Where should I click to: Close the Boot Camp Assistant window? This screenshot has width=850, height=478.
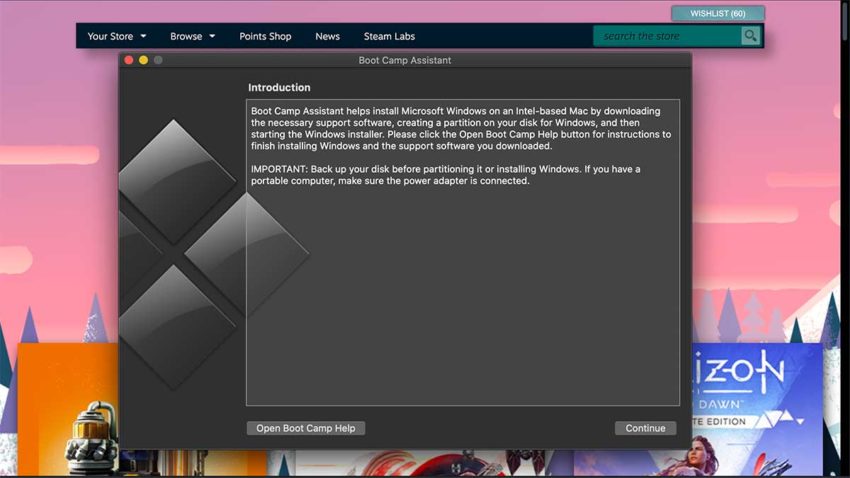pyautogui.click(x=128, y=60)
